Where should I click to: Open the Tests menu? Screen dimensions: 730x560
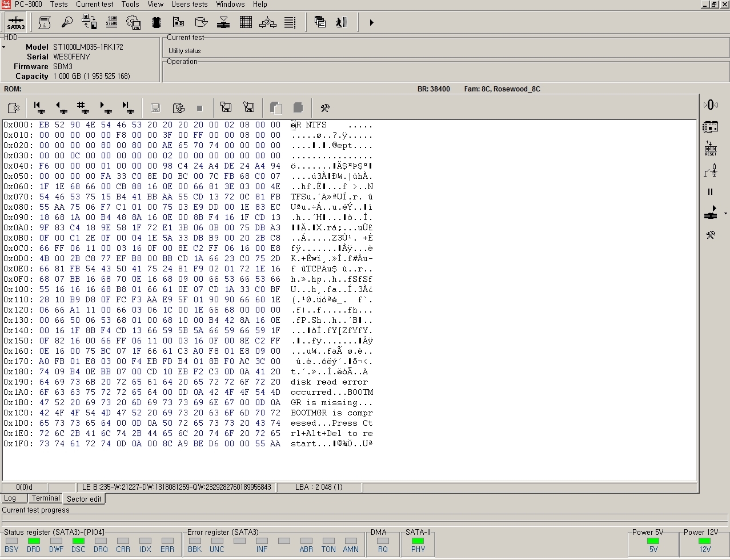[x=59, y=4]
